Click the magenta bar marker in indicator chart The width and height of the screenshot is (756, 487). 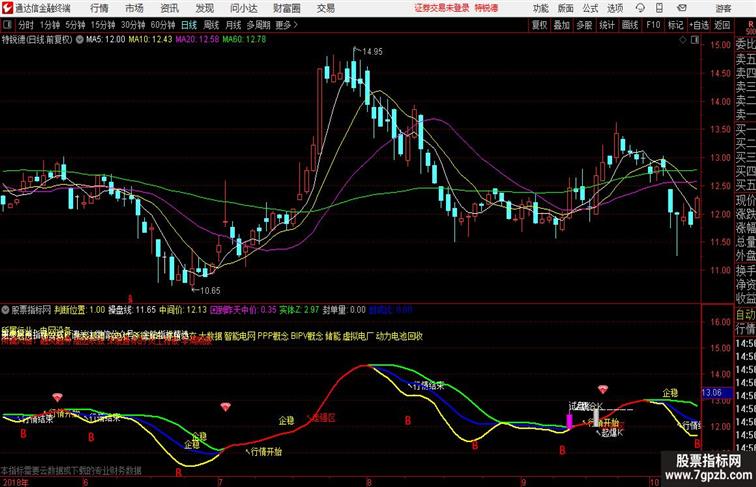(x=569, y=421)
